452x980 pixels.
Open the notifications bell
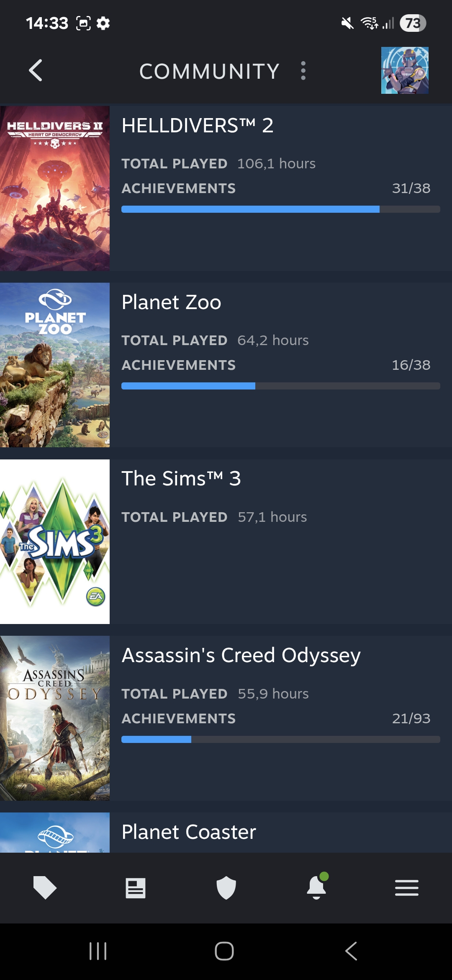pos(316,887)
